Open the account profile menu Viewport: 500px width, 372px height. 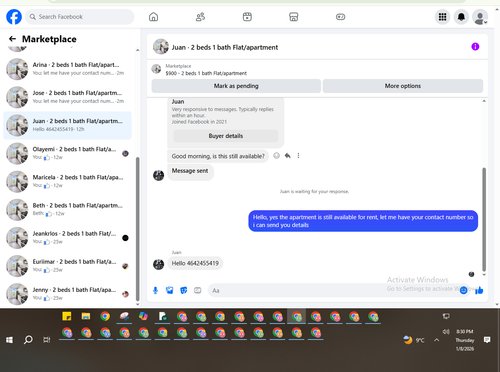[x=480, y=17]
